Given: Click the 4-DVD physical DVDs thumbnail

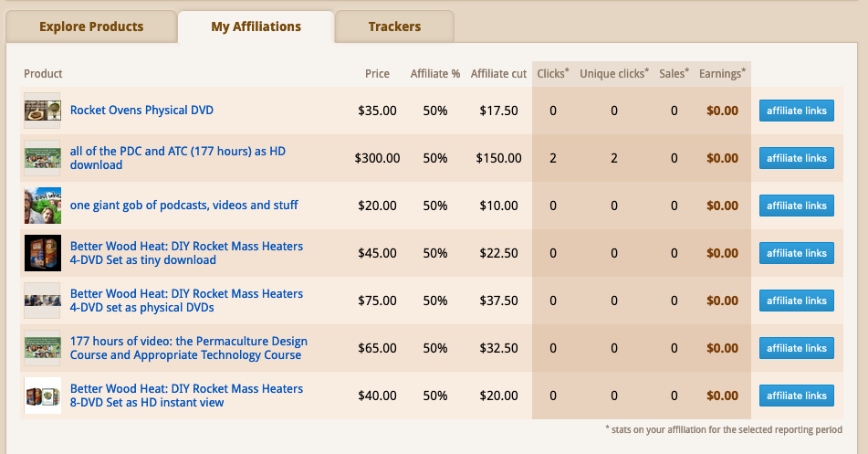Looking at the screenshot, I should [42, 301].
